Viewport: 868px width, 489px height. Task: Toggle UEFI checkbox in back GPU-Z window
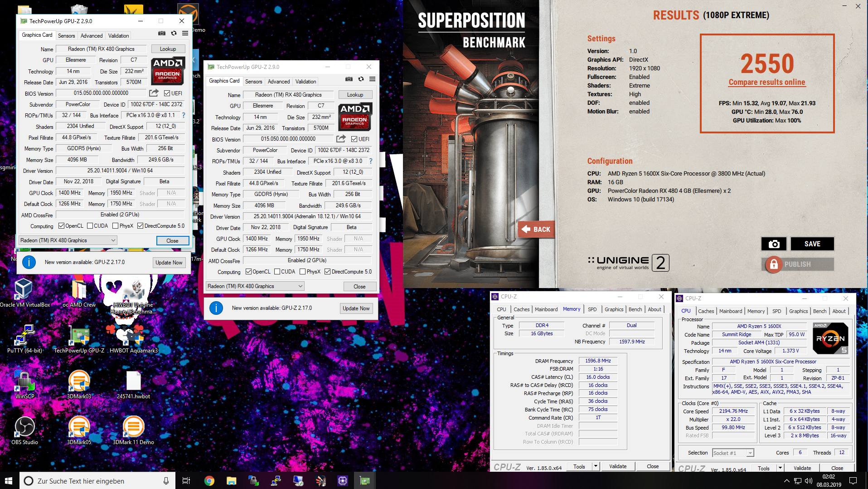pyautogui.click(x=354, y=139)
